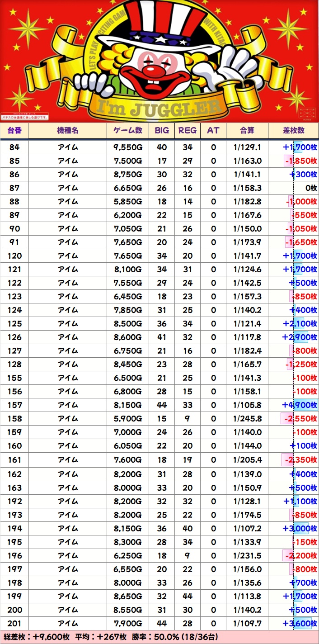Click the 差枚数 column header
This screenshot has height=644, width=319.
point(294,130)
